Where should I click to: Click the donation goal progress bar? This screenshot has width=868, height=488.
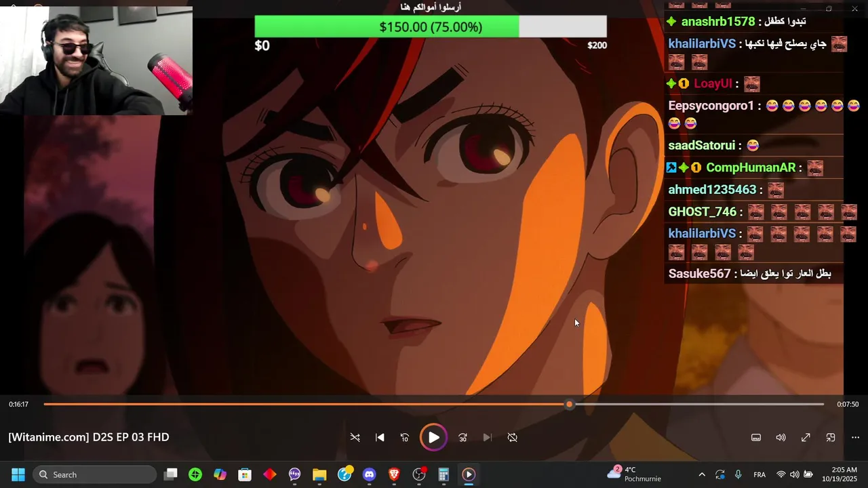[x=431, y=27]
